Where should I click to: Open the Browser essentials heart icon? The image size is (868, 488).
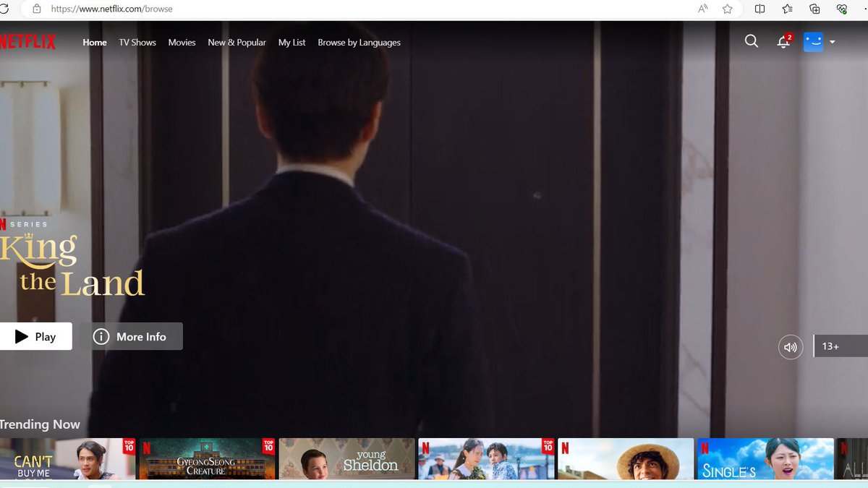click(842, 9)
